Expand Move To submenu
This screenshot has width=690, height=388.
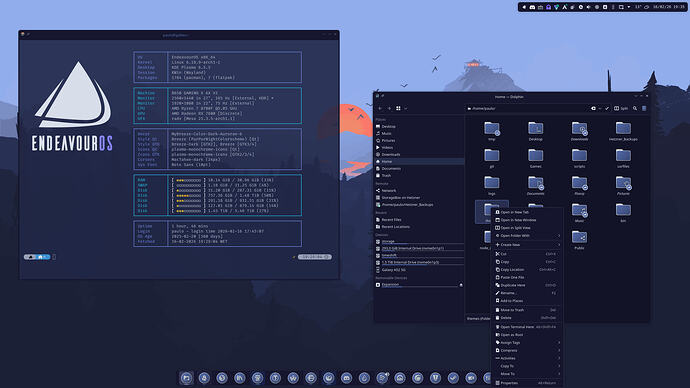click(527, 374)
